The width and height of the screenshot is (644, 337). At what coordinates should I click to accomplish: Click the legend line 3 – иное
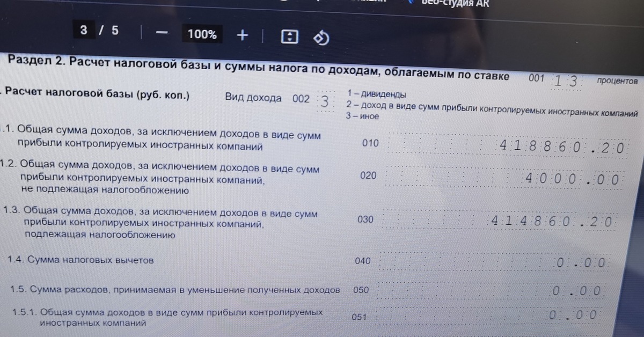[x=362, y=116]
